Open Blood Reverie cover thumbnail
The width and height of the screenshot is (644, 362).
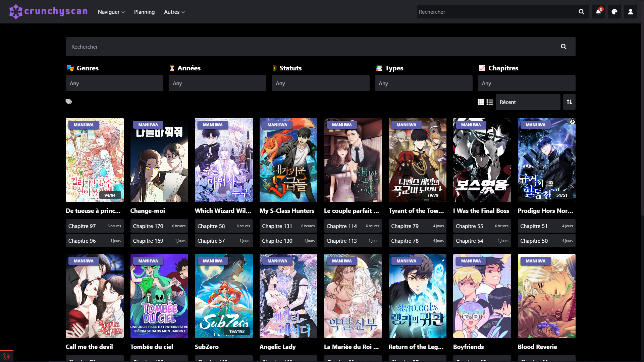547,296
